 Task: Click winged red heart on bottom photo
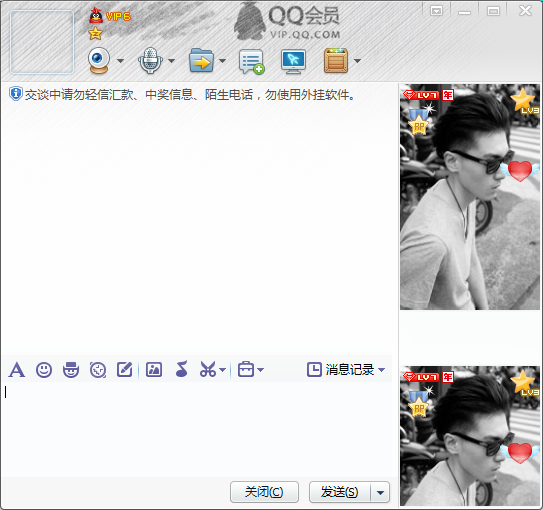click(519, 453)
